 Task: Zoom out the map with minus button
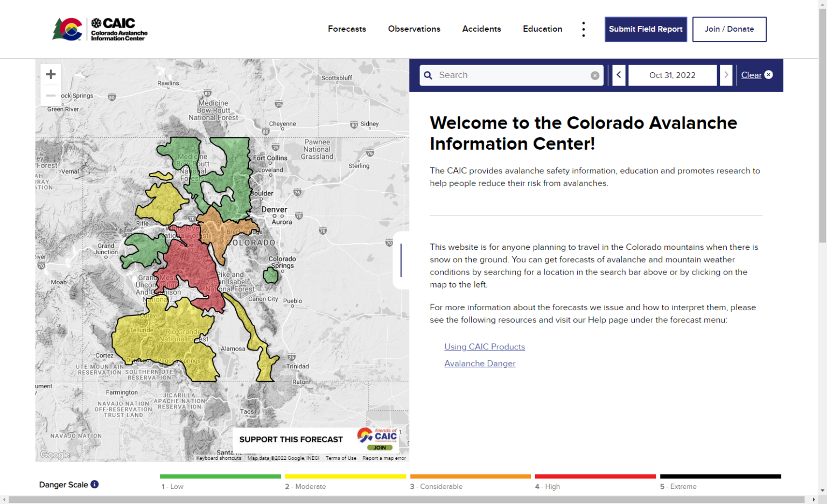51,95
